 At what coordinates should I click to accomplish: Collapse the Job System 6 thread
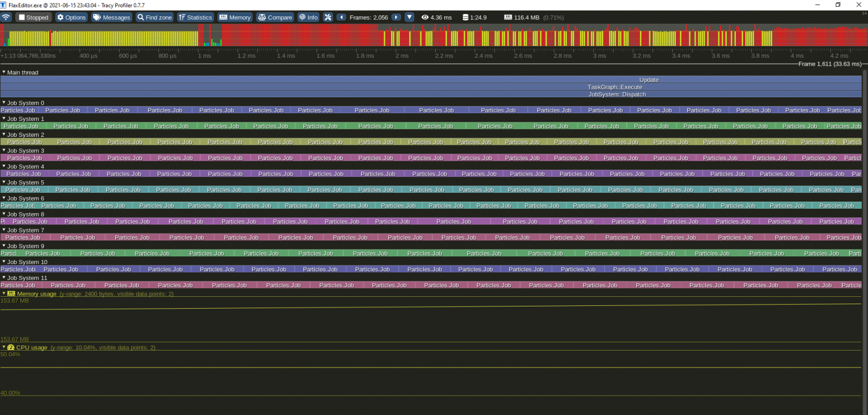click(x=3, y=198)
